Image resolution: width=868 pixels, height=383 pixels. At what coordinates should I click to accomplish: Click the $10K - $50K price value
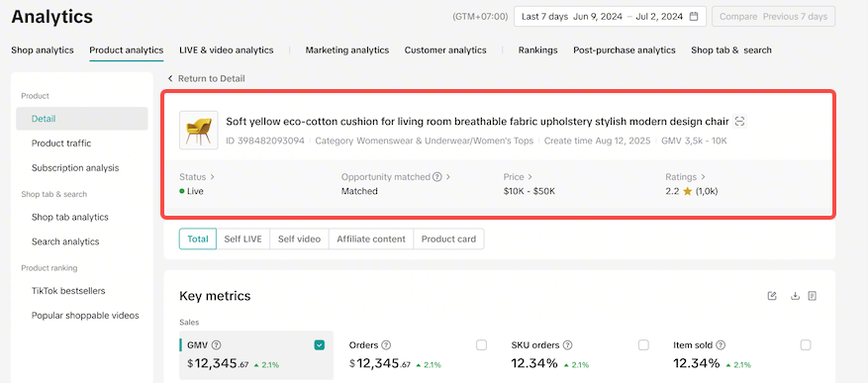[530, 192]
